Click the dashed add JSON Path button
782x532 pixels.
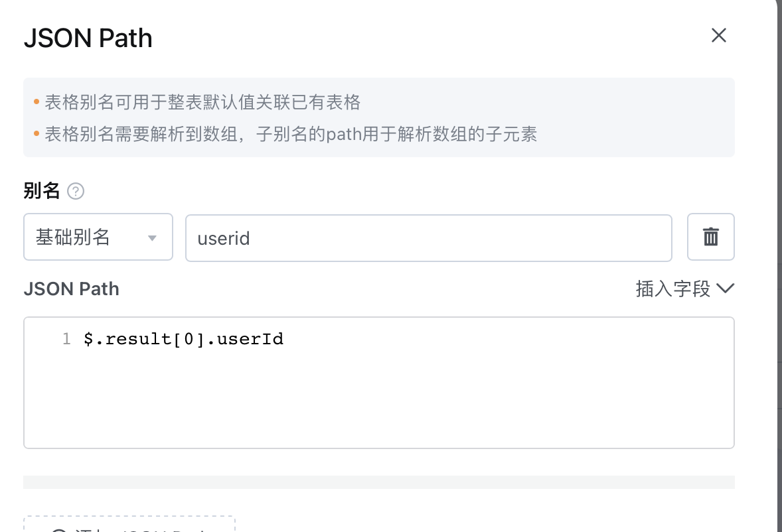(129, 524)
